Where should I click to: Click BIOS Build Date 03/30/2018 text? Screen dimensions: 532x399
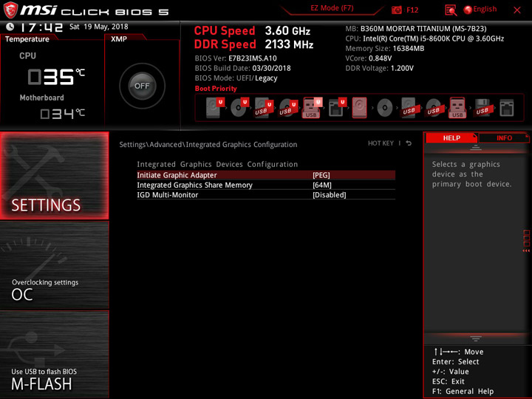242,68
